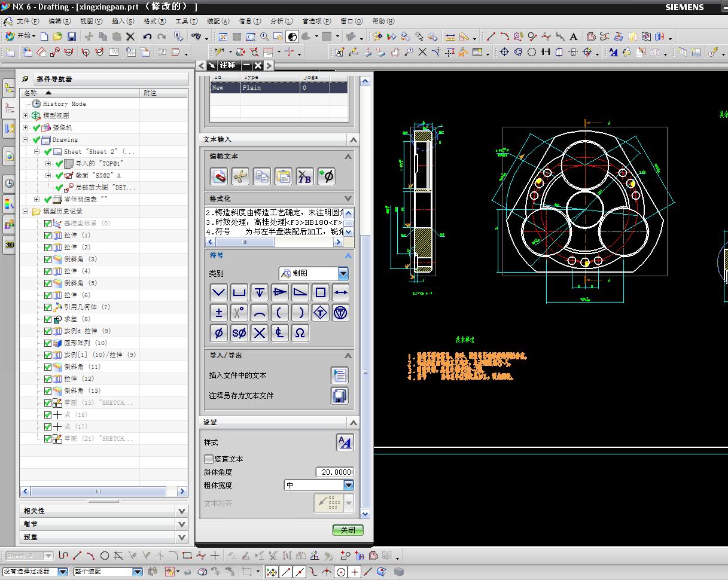Image resolution: width=728 pixels, height=580 pixels.
Task: Toggle checkbox for 求差 (8) feature
Action: 48,319
